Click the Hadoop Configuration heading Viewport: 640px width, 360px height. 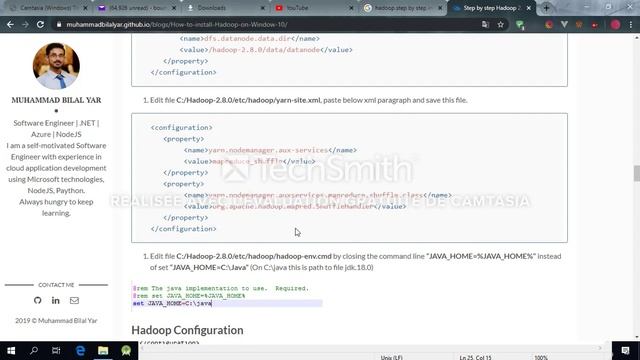187,330
